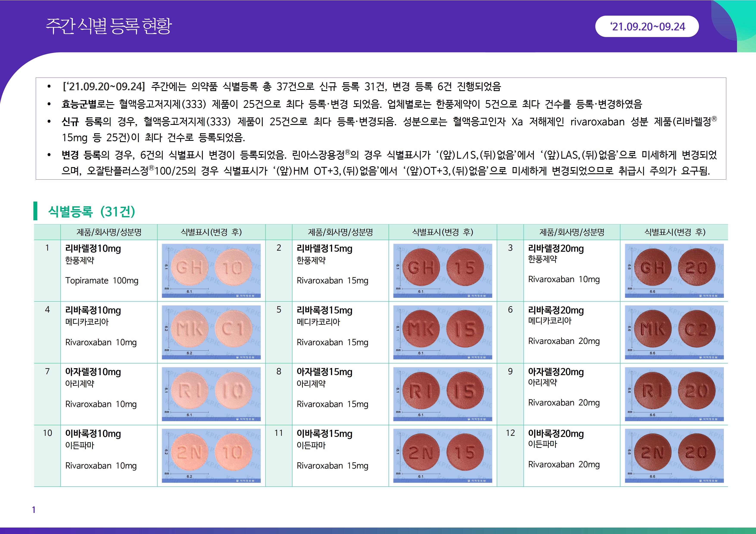This screenshot has height=534, width=756.
Task: Click the 아자렐정15mg product name
Action: coord(324,372)
